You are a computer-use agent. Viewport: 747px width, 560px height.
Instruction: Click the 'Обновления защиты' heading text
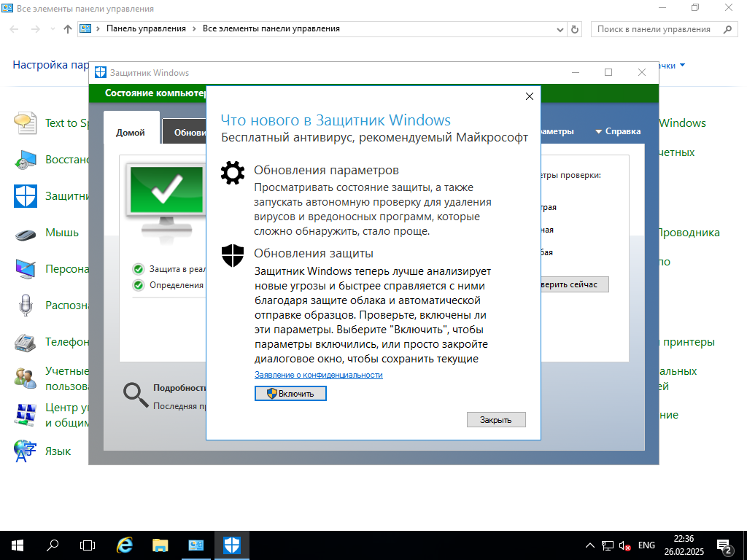point(314,253)
